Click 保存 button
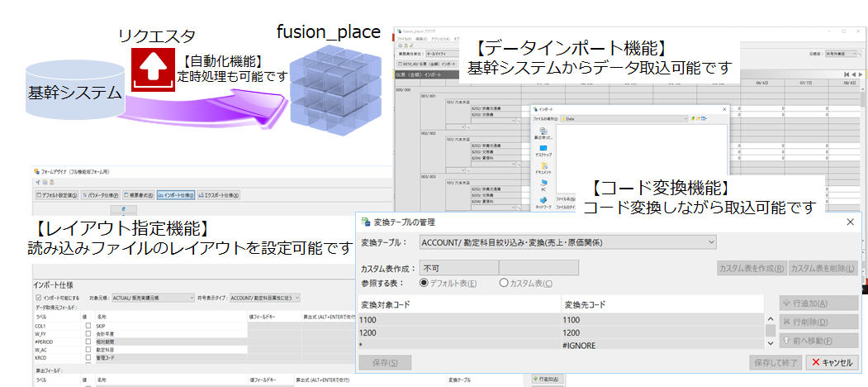Screen dimensions: 868x387 (x=386, y=362)
